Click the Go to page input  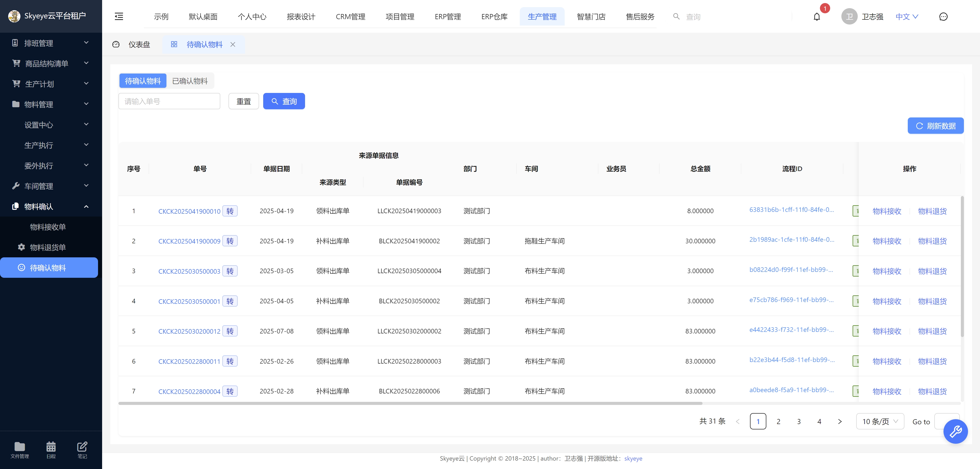point(947,422)
